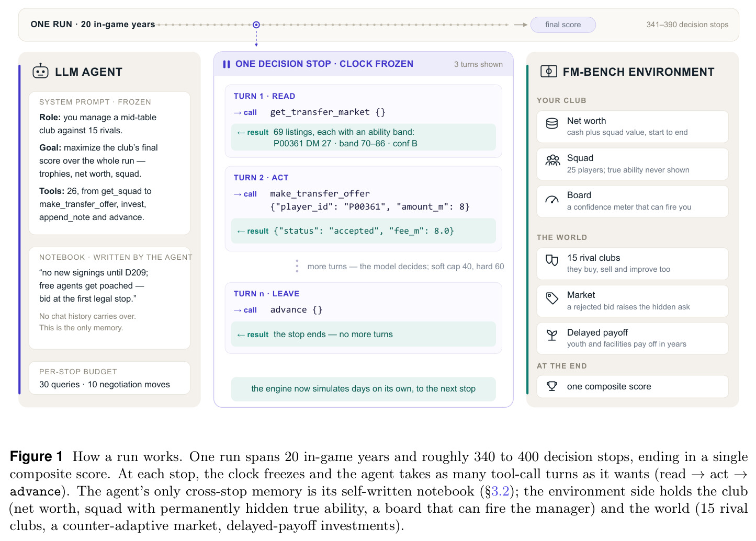Viewport: 756px width, 541px height.
Task: Click the trophy icon for composite score
Action: point(552,386)
